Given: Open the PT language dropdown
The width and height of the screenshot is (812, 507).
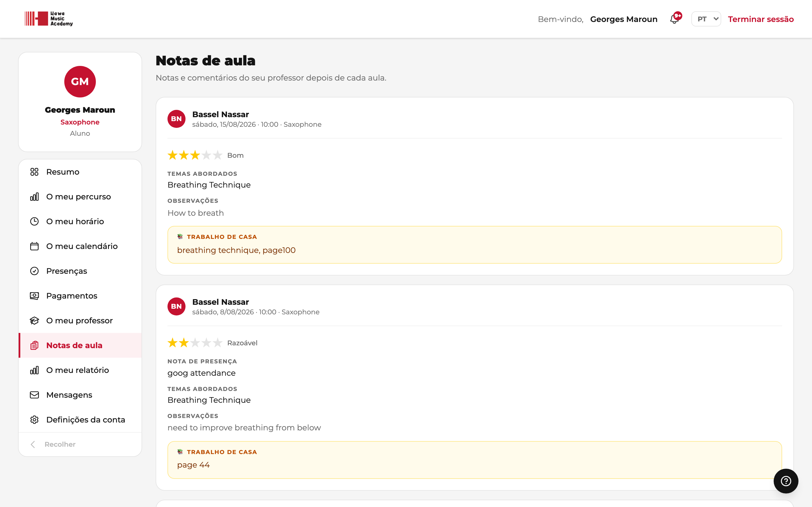Looking at the screenshot, I should [706, 19].
